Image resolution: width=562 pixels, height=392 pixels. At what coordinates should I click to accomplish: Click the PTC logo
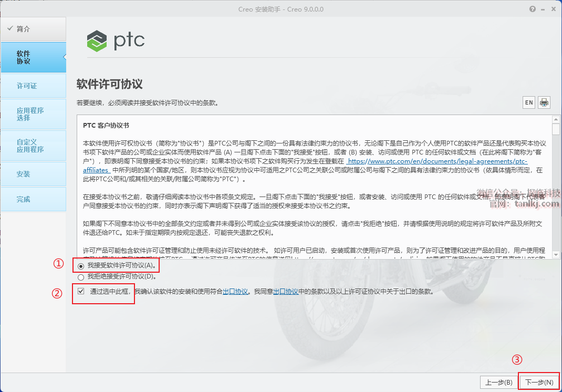[116, 40]
